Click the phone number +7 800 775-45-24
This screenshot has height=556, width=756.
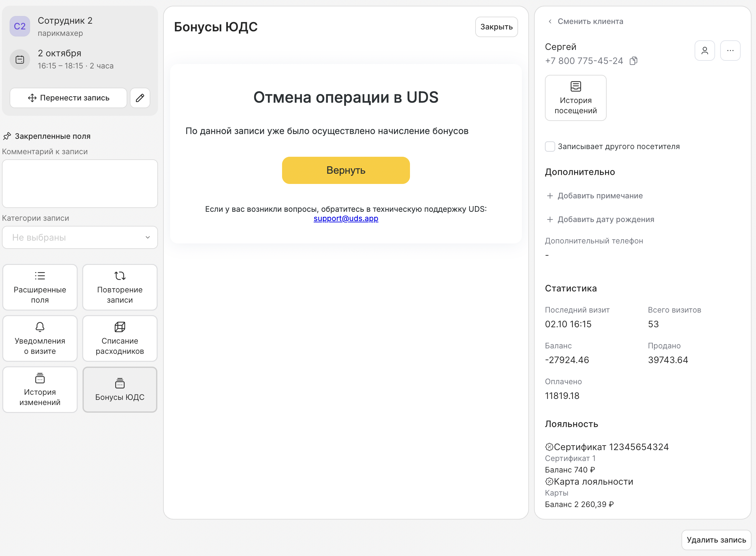click(584, 61)
